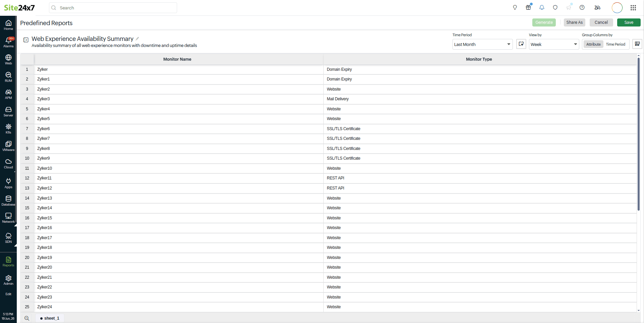Viewport: 644px width, 323px height.
Task: Select SSL/TLS Certificate cell in Zylker9 row
Action: click(480, 158)
